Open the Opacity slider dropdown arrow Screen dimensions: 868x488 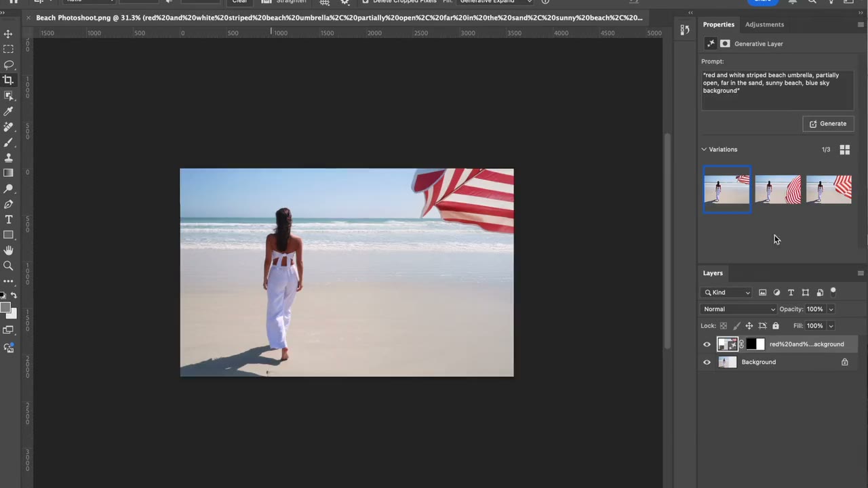[831, 309]
